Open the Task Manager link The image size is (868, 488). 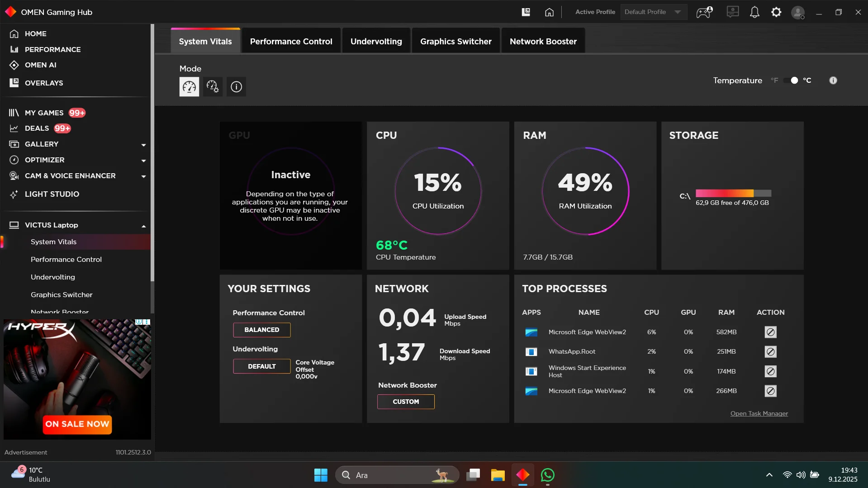coord(759,413)
